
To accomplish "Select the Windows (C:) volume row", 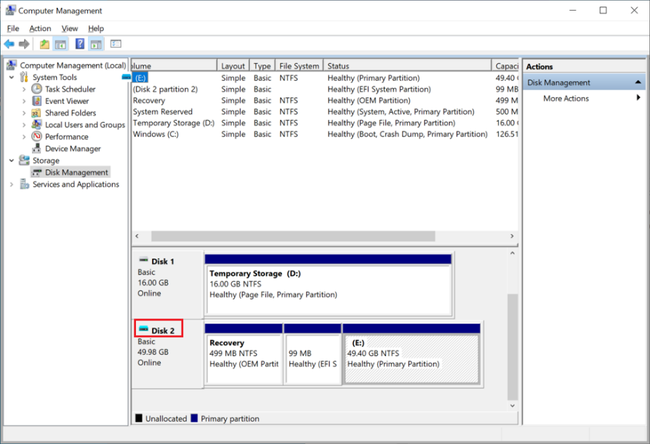I will tap(325, 134).
